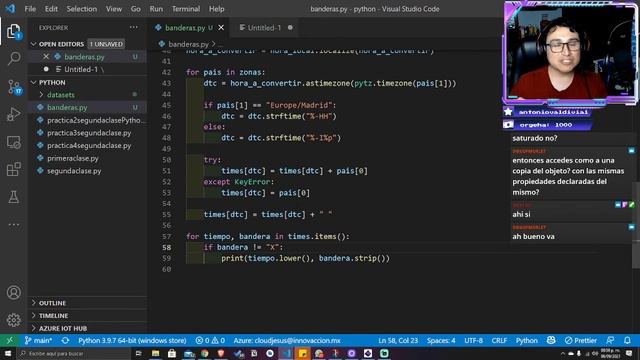
Task: Change indentation via Spaces: 4
Action: (441, 340)
